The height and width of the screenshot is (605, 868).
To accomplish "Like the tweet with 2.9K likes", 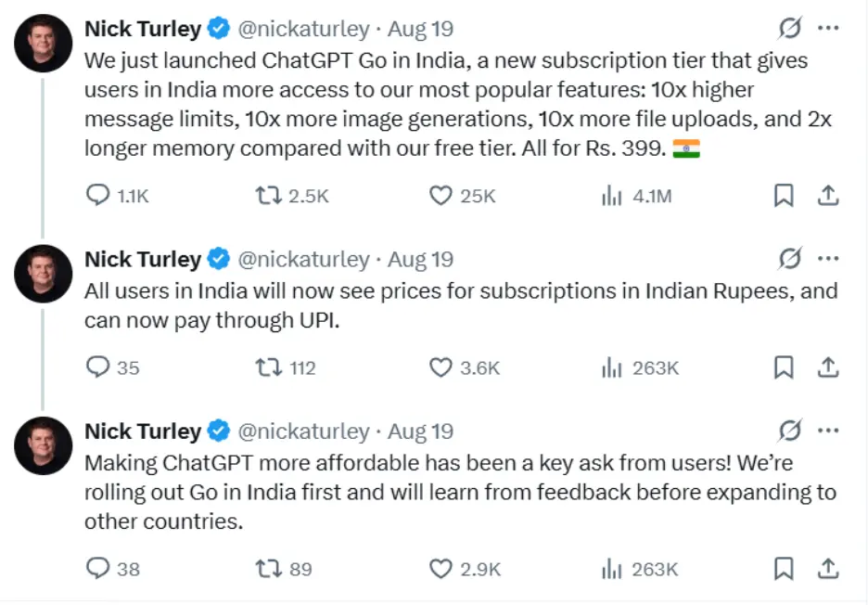I will point(440,569).
